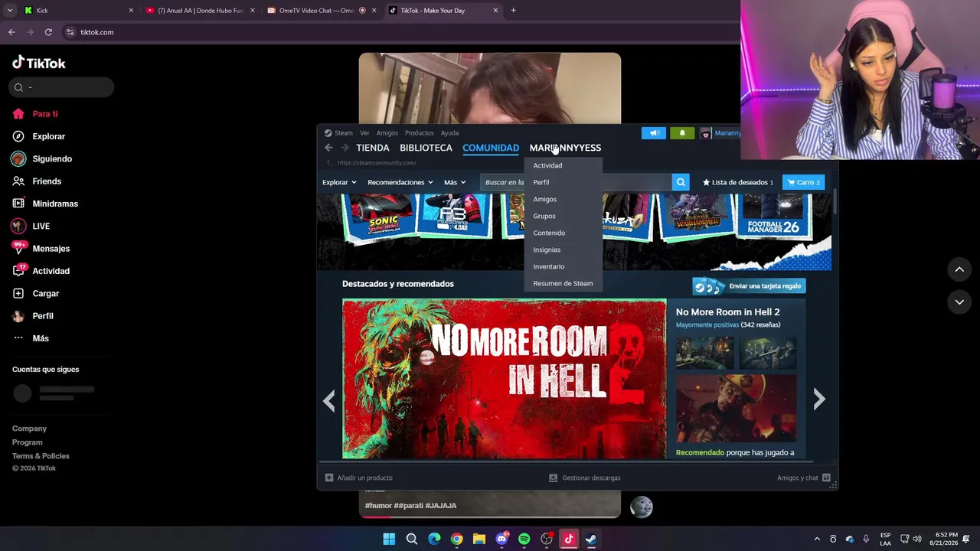Select Inventario from Steam profile dropdown
Viewport: 980px width, 551px height.
pyautogui.click(x=563, y=266)
